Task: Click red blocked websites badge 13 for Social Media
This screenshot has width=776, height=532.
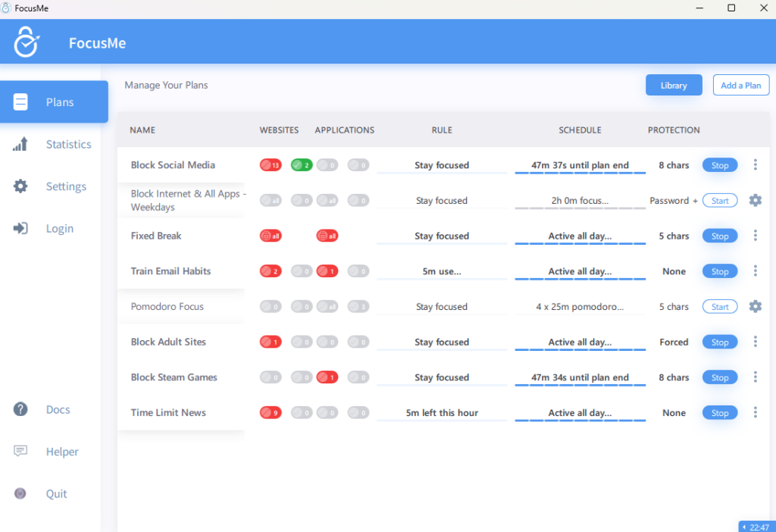Action: click(271, 165)
